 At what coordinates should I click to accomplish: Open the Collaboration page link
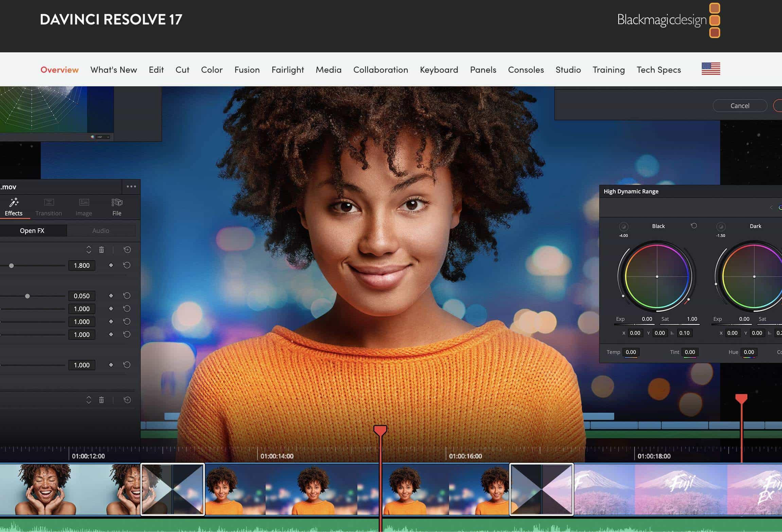pos(380,70)
